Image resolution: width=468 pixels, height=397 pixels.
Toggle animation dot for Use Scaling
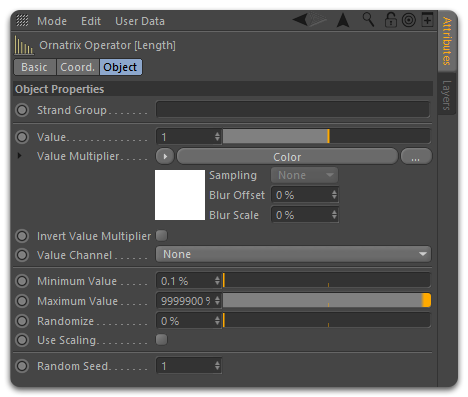22,340
